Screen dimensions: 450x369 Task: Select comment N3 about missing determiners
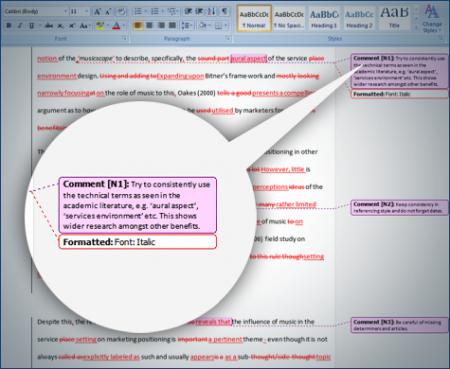[399, 325]
